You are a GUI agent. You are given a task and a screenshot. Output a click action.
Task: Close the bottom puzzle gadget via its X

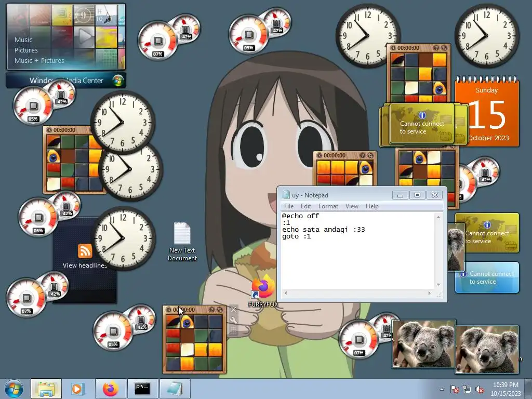point(233,310)
